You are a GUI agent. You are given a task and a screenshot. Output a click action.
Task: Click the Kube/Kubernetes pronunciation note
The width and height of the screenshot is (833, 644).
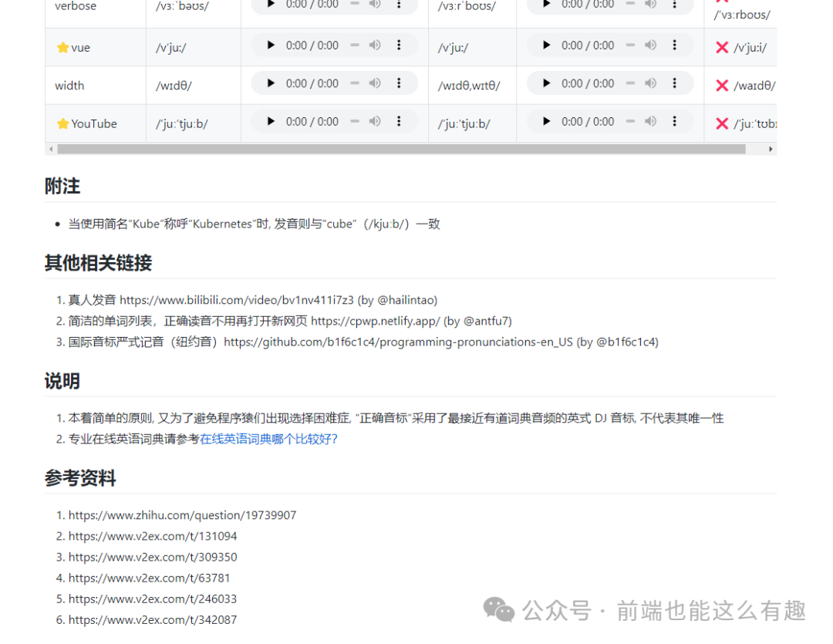coord(254,224)
